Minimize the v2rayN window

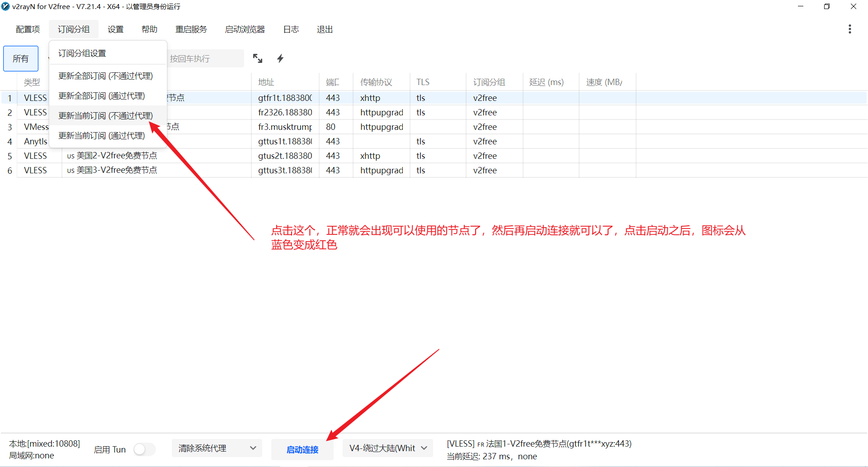[x=801, y=6]
